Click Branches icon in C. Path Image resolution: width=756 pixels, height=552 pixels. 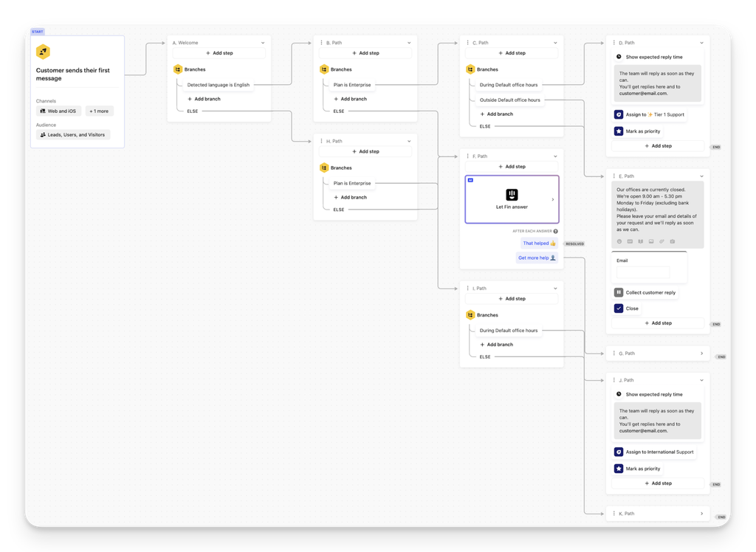coord(470,69)
